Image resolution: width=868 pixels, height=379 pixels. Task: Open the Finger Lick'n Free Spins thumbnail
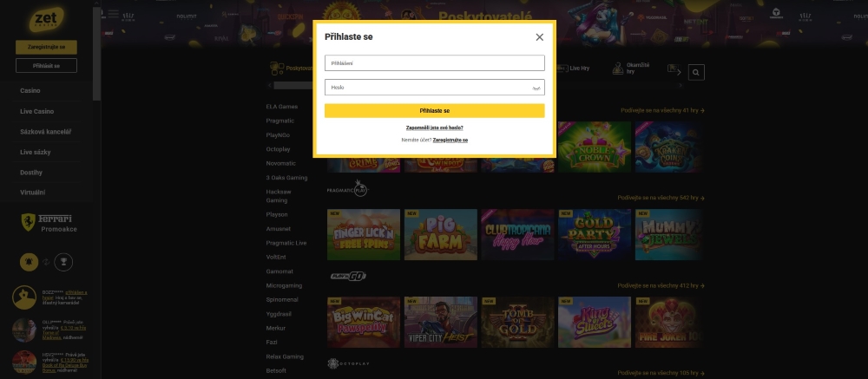tap(363, 234)
